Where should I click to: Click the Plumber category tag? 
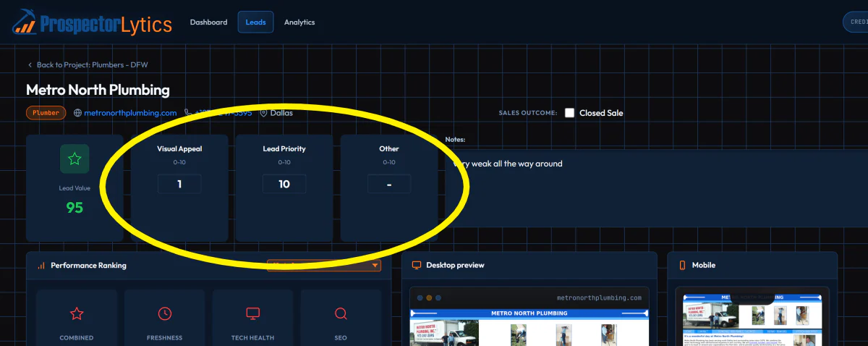46,113
